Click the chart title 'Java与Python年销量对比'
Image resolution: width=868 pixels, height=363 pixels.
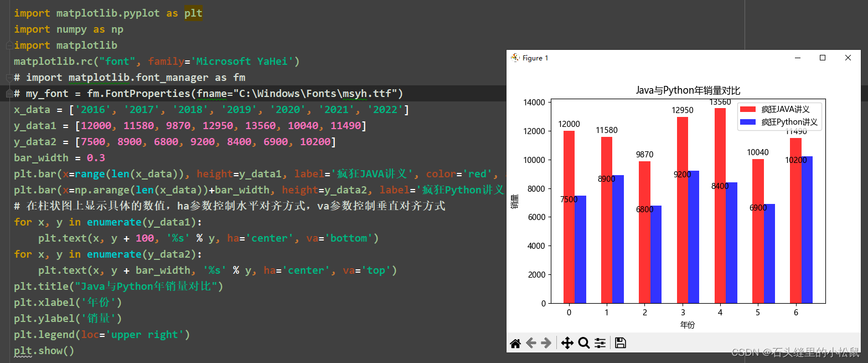coord(688,90)
